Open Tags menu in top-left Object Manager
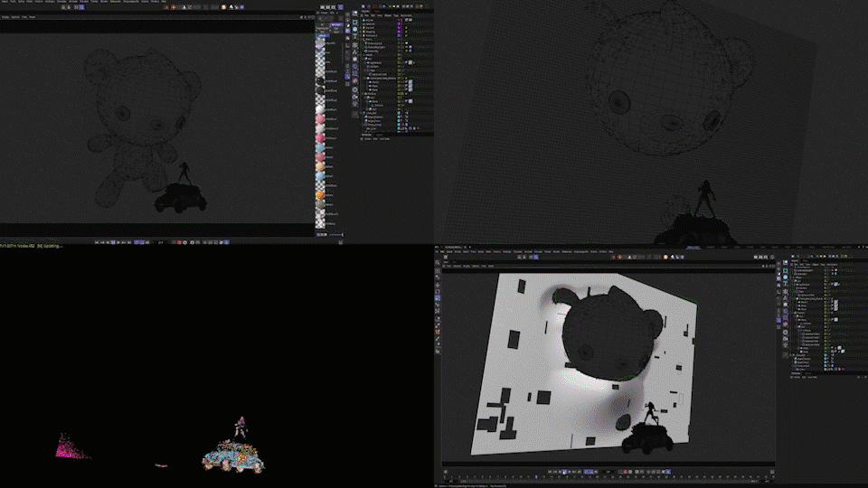868x488 pixels. coord(396,15)
